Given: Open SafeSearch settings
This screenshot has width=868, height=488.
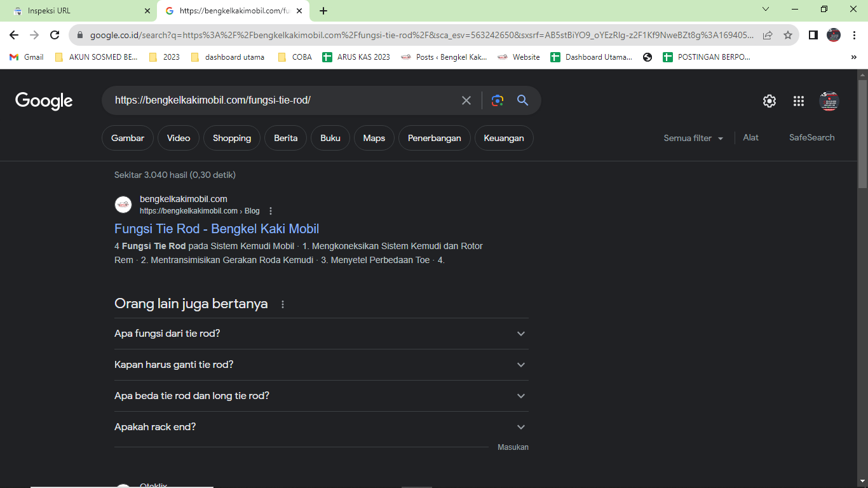Looking at the screenshot, I should coord(811,138).
